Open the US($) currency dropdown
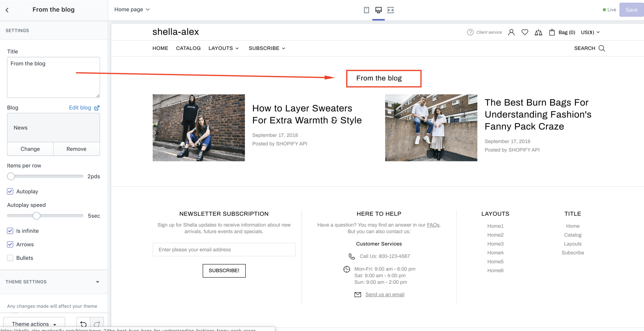 click(x=590, y=33)
